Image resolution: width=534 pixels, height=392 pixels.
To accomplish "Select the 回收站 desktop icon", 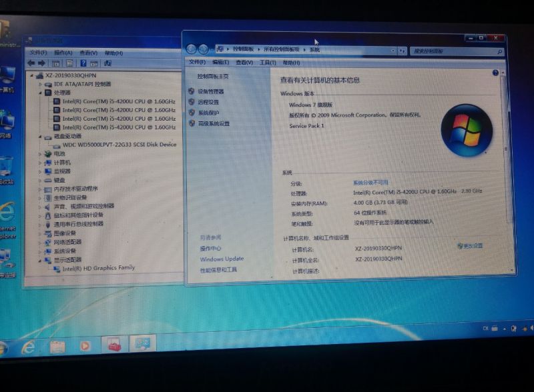I will click(x=7, y=170).
